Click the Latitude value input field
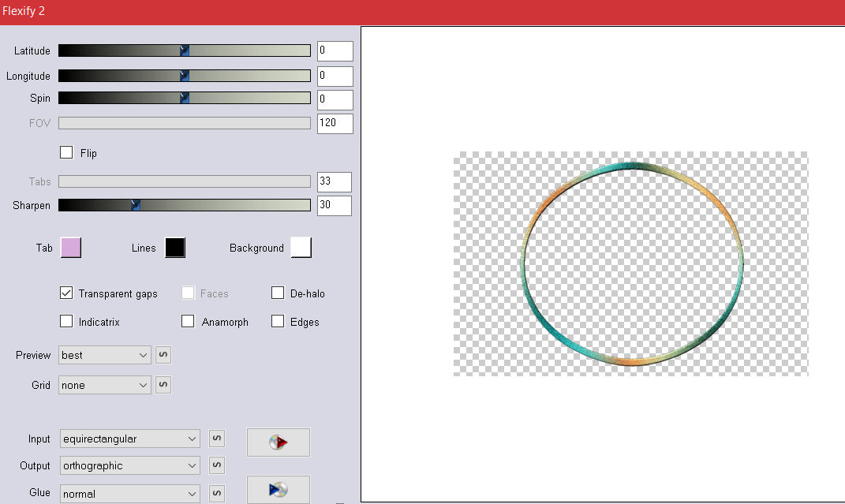 click(x=335, y=51)
